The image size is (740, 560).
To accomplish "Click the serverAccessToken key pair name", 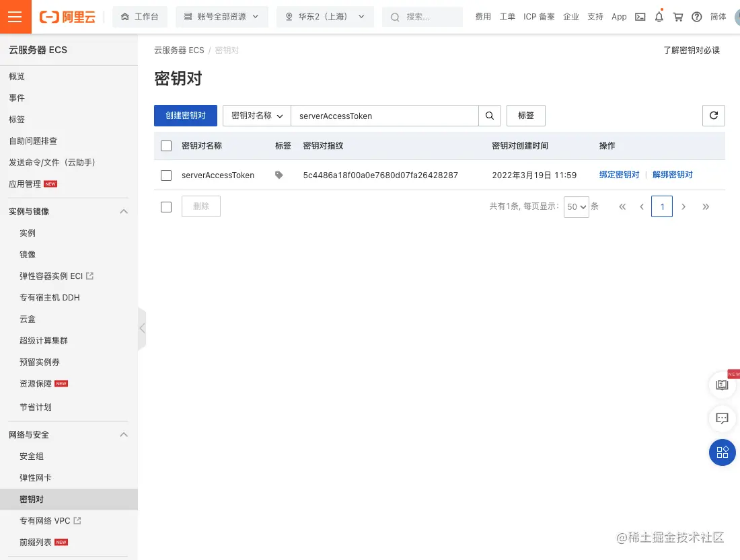I will 218,175.
